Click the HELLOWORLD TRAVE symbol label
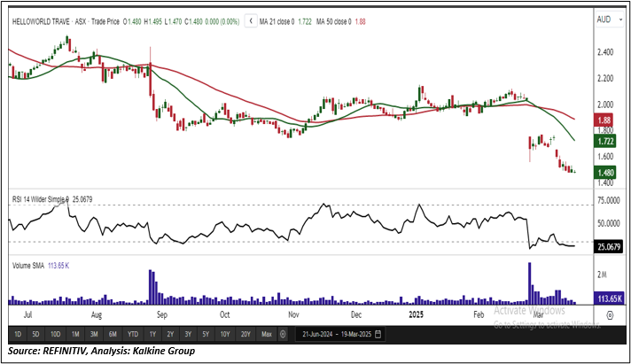631x364 pixels. tap(41, 22)
